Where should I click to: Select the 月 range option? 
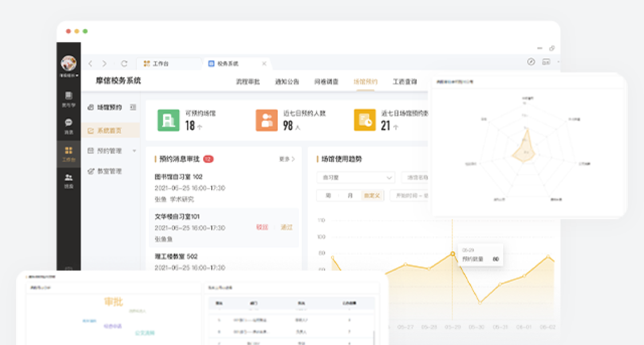coord(350,196)
